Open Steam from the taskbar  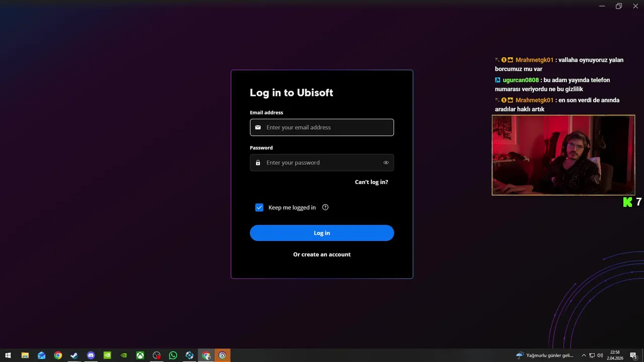(74, 355)
